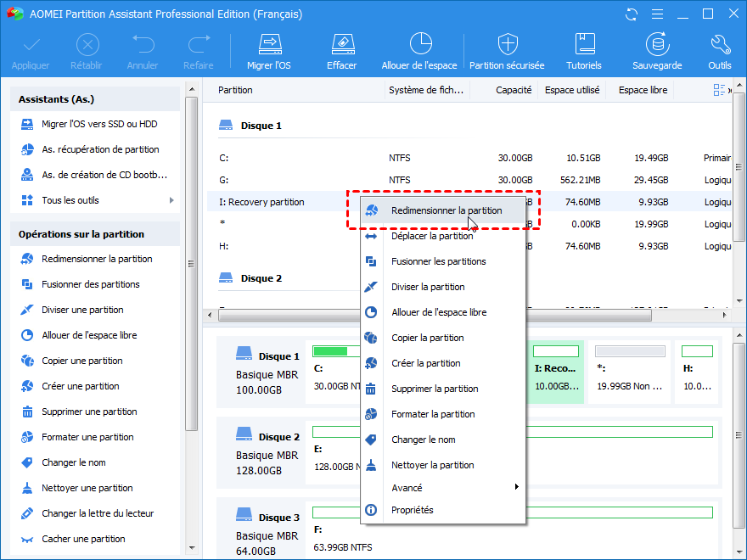
Task: Click Fusionner des partitions in sidebar
Action: pyautogui.click(x=91, y=284)
